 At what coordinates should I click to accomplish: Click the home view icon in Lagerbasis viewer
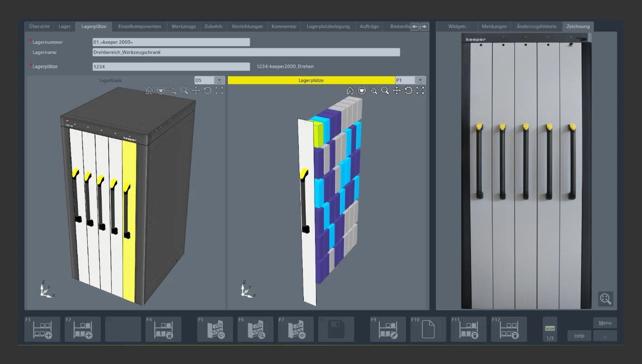[149, 90]
